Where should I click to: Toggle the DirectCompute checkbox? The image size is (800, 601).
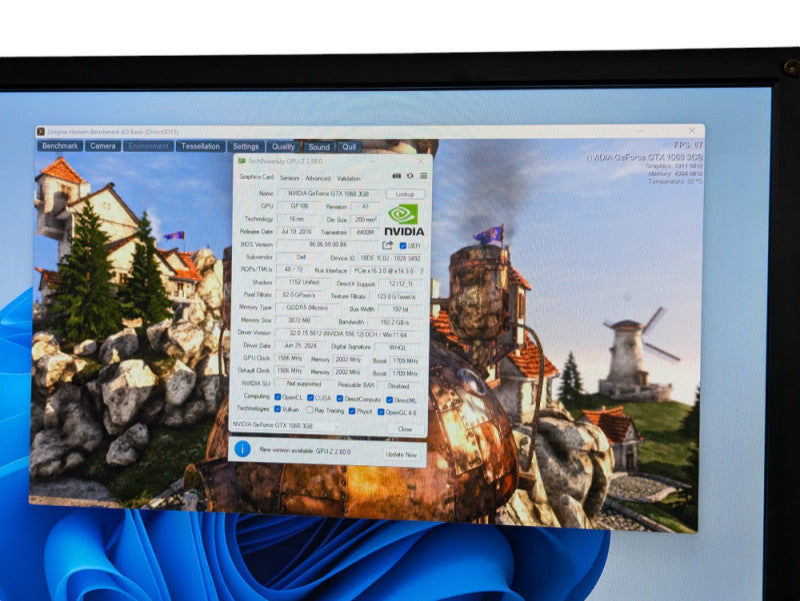click(x=339, y=398)
